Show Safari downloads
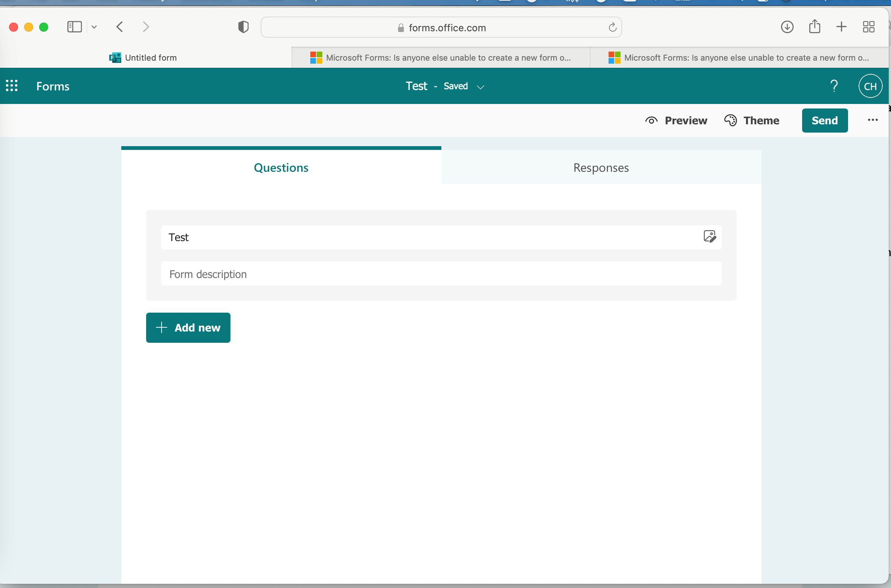 (x=787, y=27)
